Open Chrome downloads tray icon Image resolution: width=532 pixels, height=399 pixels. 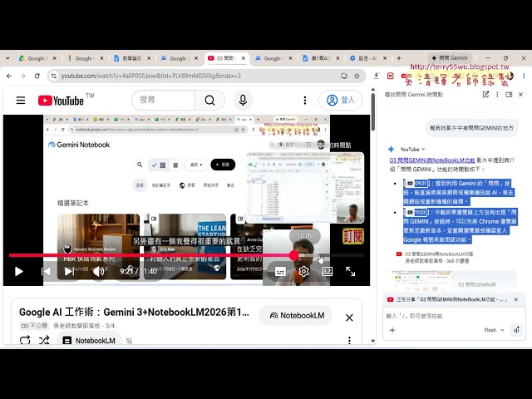pyautogui.click(x=377, y=76)
